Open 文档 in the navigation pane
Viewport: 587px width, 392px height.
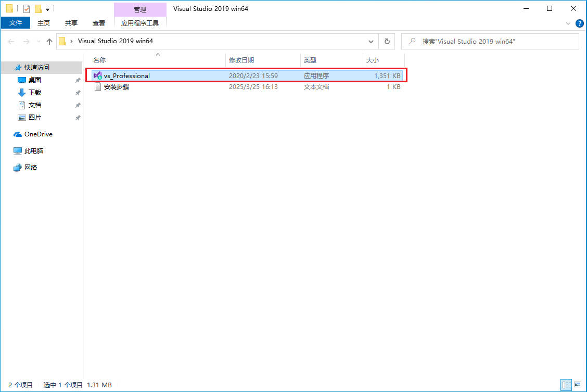pyautogui.click(x=35, y=105)
